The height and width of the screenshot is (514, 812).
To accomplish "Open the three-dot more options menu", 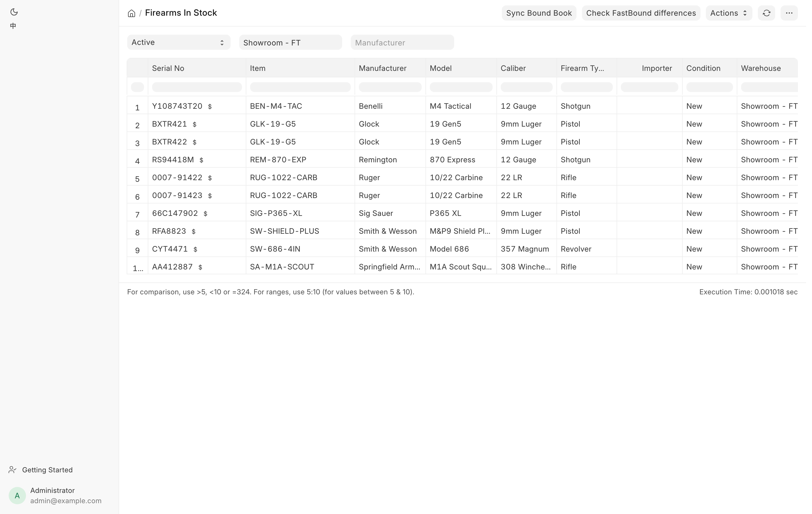I will [x=789, y=13].
